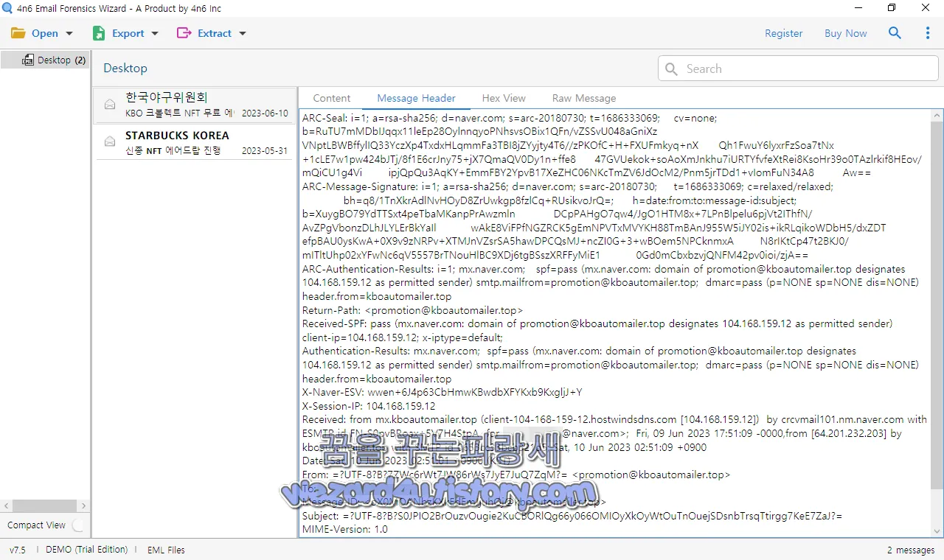Screen dimensions: 944x560
Task: Click the Buy Now link
Action: pos(846,33)
